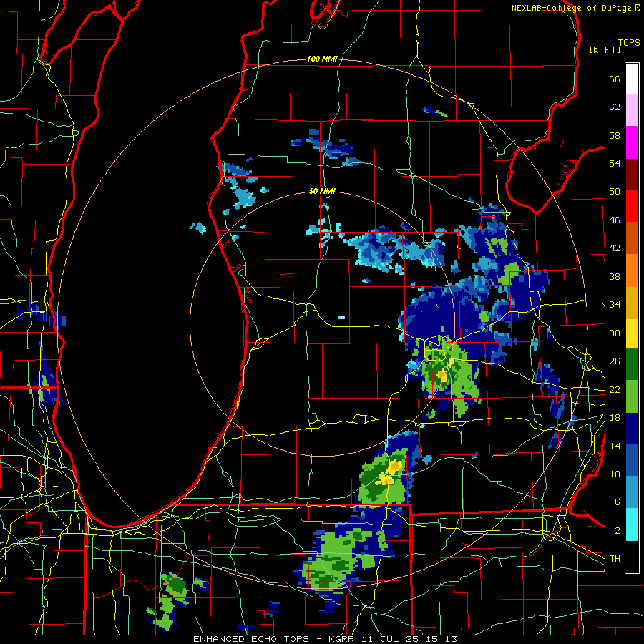The height and width of the screenshot is (644, 644).
Task: Click the "ENHANCED ECHO TOPS - KGRR" caption
Action: tap(273, 639)
